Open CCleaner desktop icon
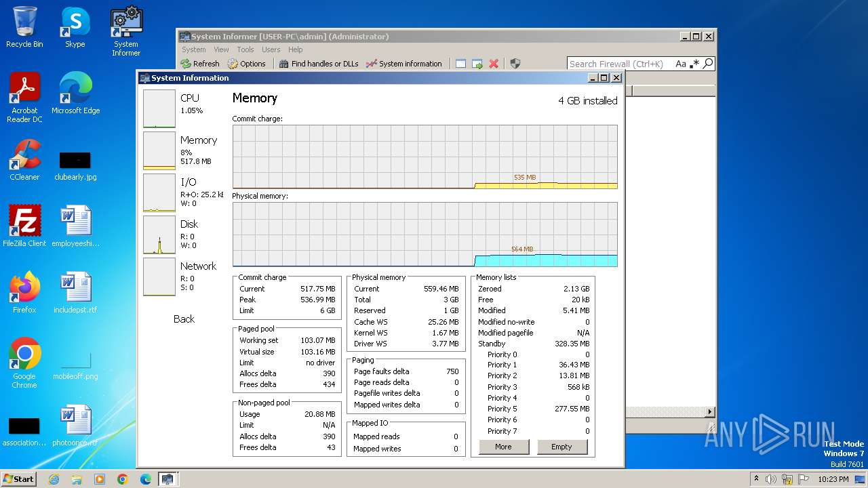This screenshot has width=868, height=488. [24, 160]
